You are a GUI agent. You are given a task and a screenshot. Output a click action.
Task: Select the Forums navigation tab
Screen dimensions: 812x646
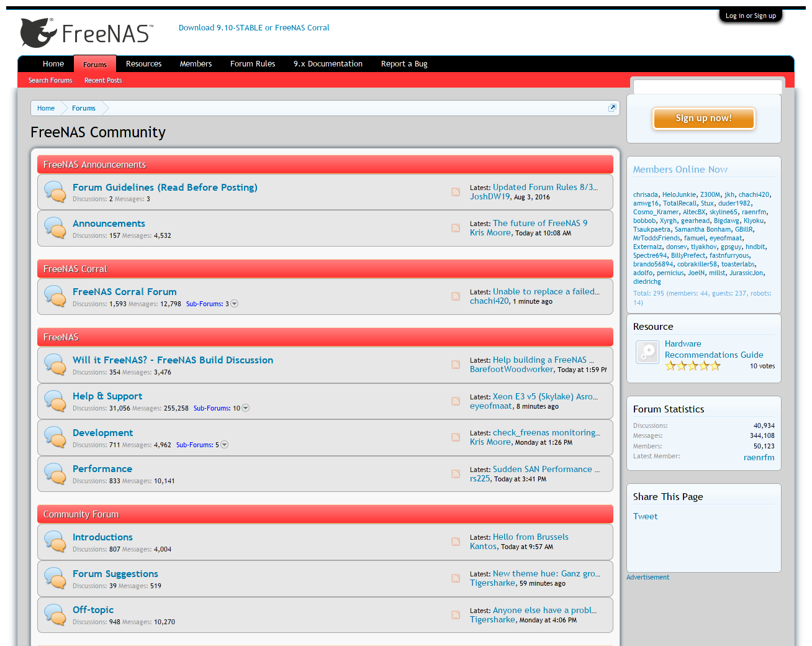pyautogui.click(x=95, y=64)
